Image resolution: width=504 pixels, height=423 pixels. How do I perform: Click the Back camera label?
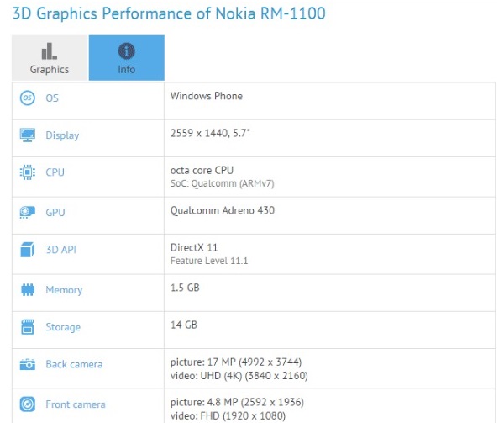coord(74,364)
